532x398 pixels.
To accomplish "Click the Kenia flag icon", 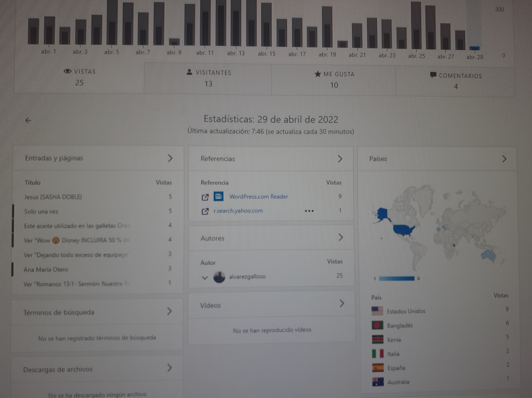I will click(x=377, y=339).
